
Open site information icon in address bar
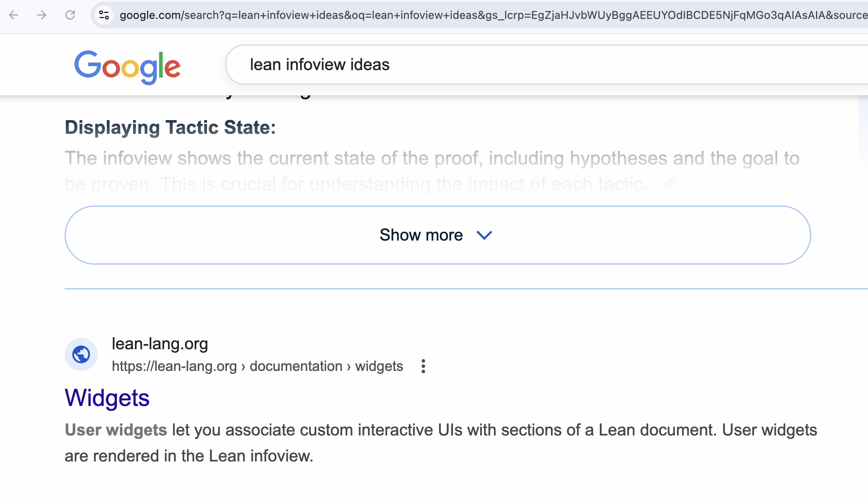point(104,15)
